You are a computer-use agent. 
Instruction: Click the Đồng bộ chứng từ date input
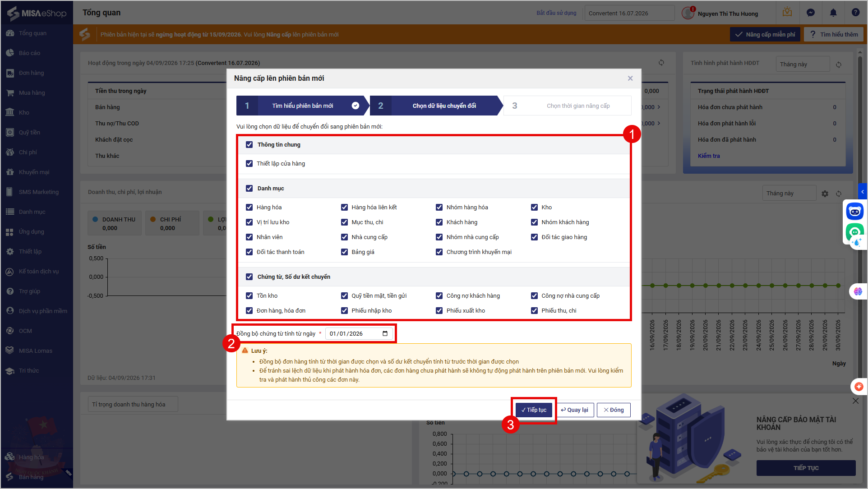(x=359, y=333)
